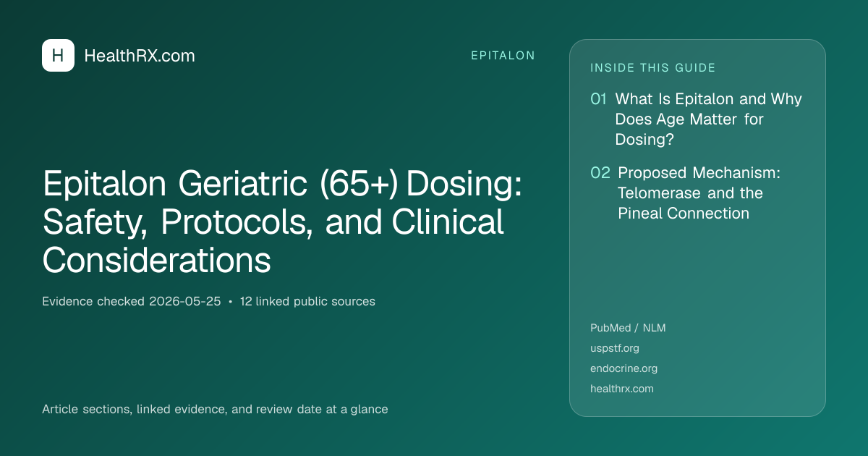The image size is (868, 456).
Task: Click the 'PubMed / NLM' source
Action: [x=628, y=328]
